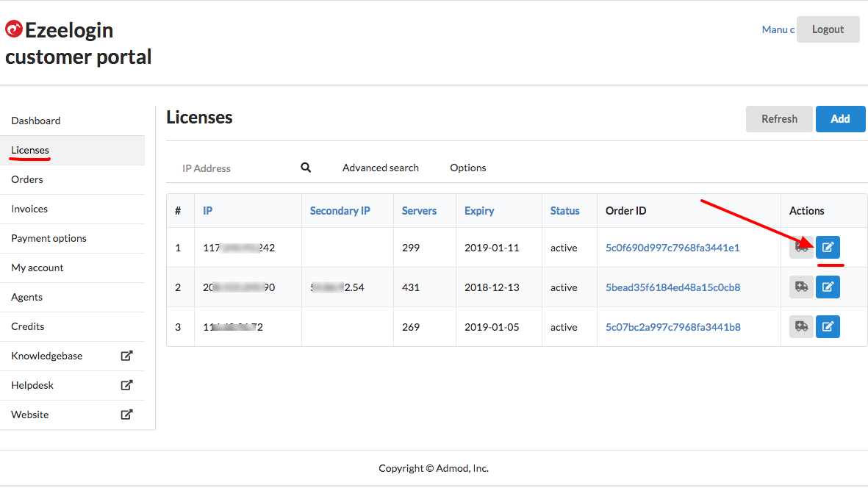Click the Add license button
The image size is (868, 488).
(x=840, y=119)
